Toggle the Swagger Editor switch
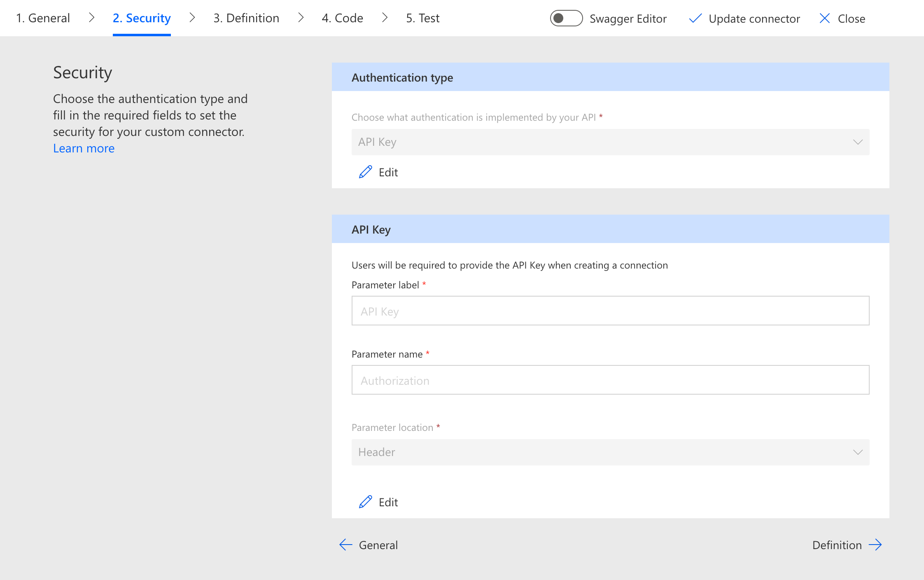 [x=566, y=19]
